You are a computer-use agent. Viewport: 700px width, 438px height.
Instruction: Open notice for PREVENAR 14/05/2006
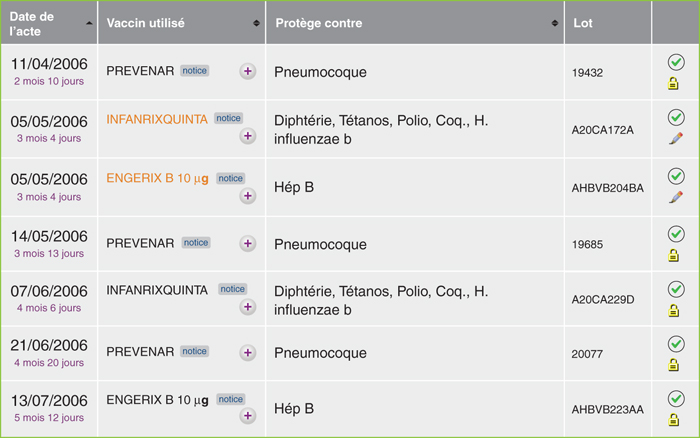[196, 242]
